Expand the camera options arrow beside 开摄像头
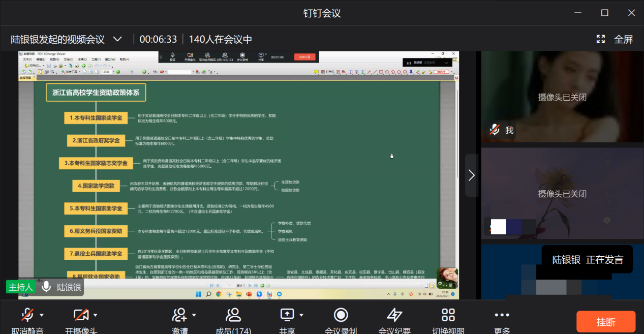The height and width of the screenshot is (334, 644). pos(95,315)
